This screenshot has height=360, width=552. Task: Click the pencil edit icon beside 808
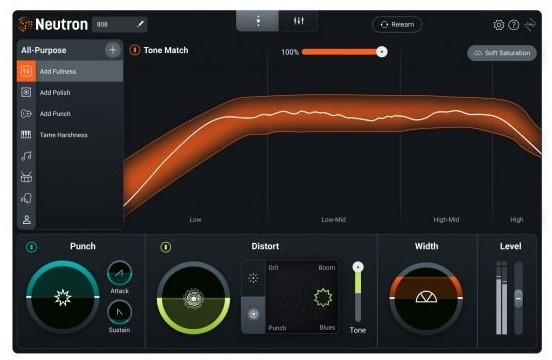coord(140,24)
